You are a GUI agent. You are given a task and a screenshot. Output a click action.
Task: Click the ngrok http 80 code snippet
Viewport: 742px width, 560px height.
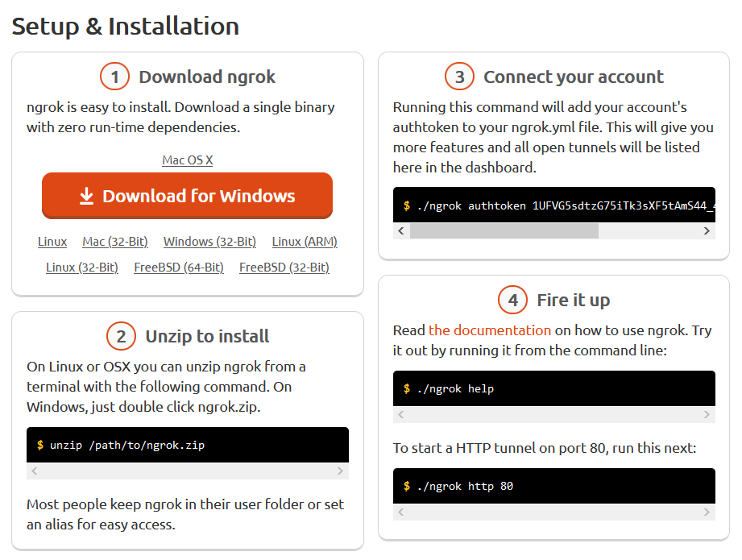tap(553, 486)
